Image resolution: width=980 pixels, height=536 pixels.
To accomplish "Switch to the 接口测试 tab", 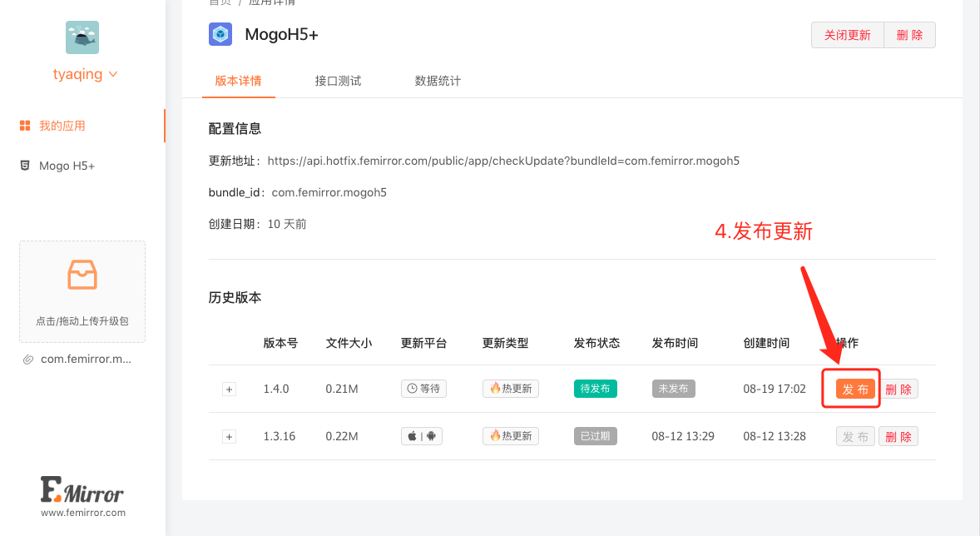I will click(338, 81).
